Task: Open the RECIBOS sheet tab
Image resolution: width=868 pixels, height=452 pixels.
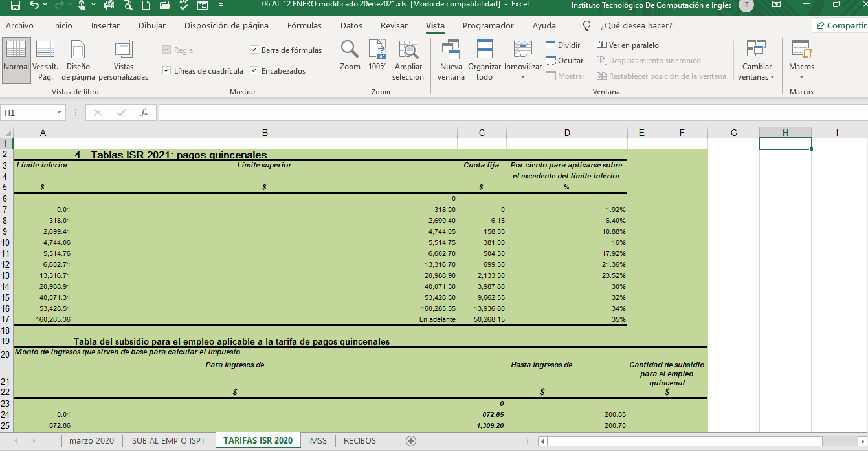Action: point(360,440)
